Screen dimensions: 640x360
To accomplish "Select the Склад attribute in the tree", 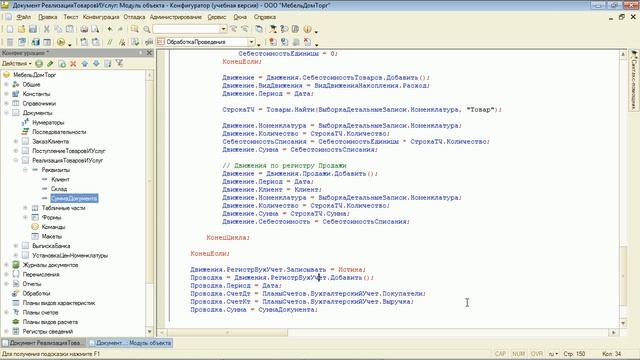I will coord(59,189).
